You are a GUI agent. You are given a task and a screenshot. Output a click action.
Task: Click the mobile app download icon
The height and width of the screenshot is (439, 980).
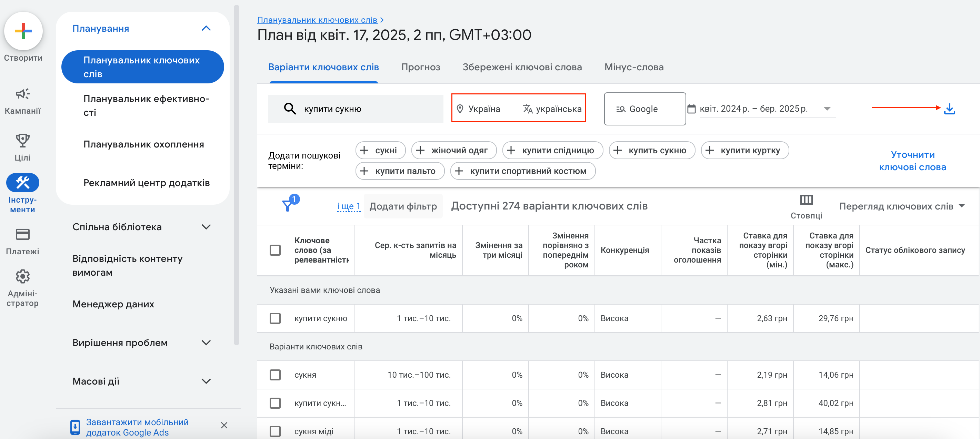point(75,427)
